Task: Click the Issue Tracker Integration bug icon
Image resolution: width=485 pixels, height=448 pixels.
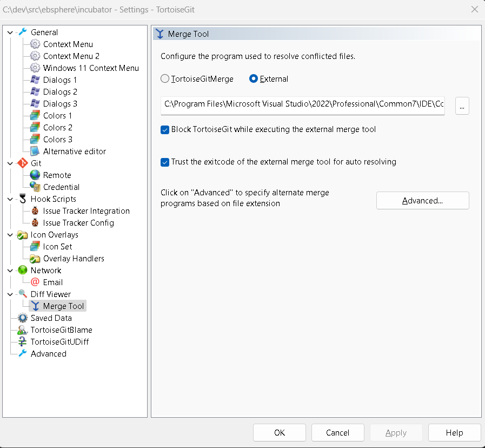Action: point(35,211)
